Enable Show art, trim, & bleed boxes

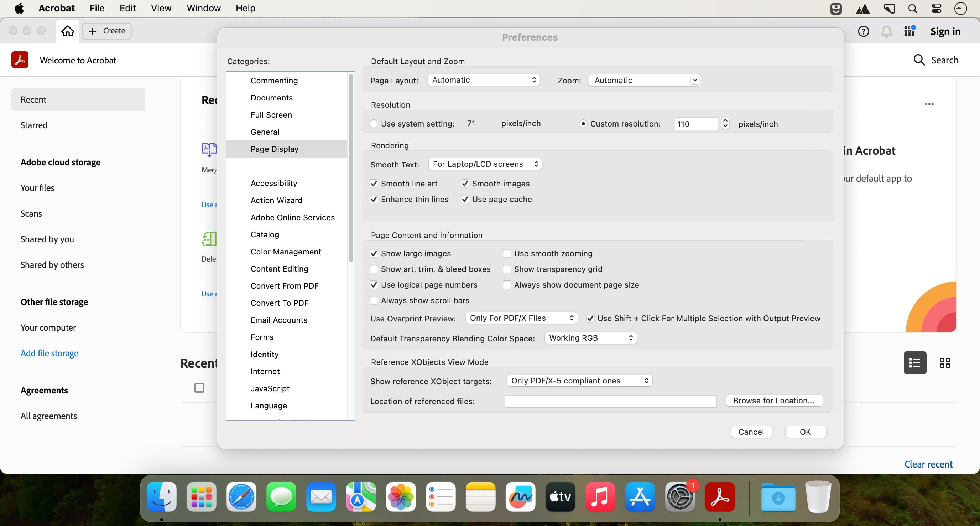(374, 269)
